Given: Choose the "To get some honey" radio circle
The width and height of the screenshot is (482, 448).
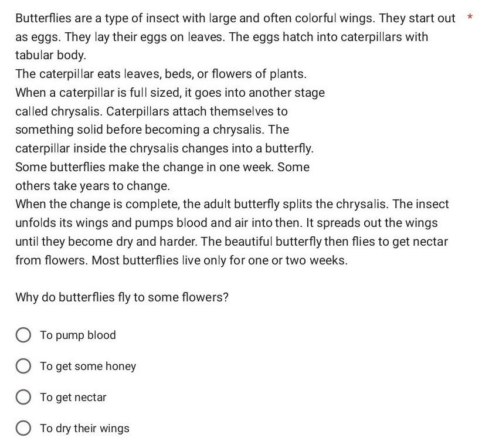Looking at the screenshot, I should pos(23,366).
